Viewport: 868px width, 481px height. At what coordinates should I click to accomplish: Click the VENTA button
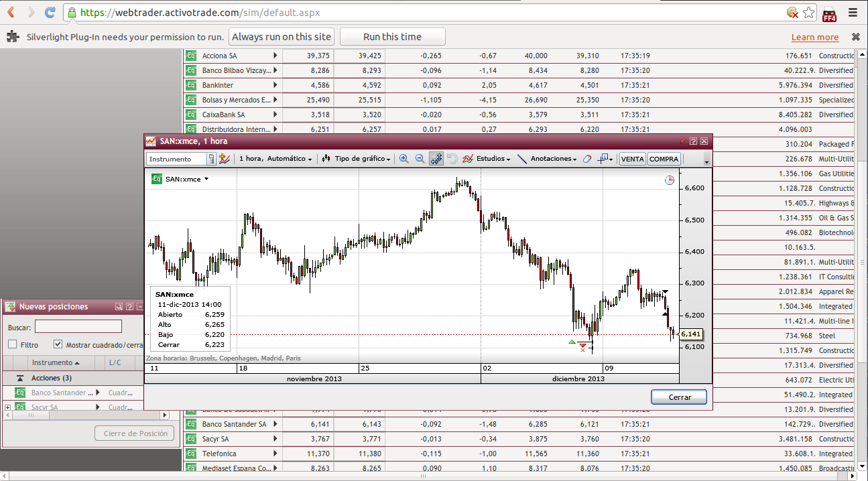(632, 159)
